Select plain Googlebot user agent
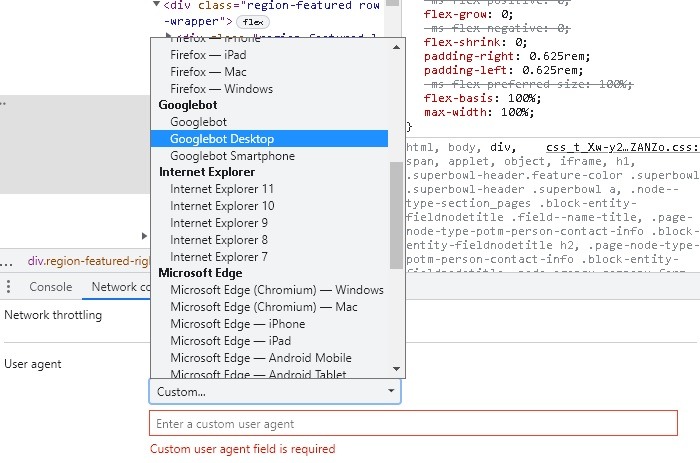700x463 pixels. (x=198, y=122)
